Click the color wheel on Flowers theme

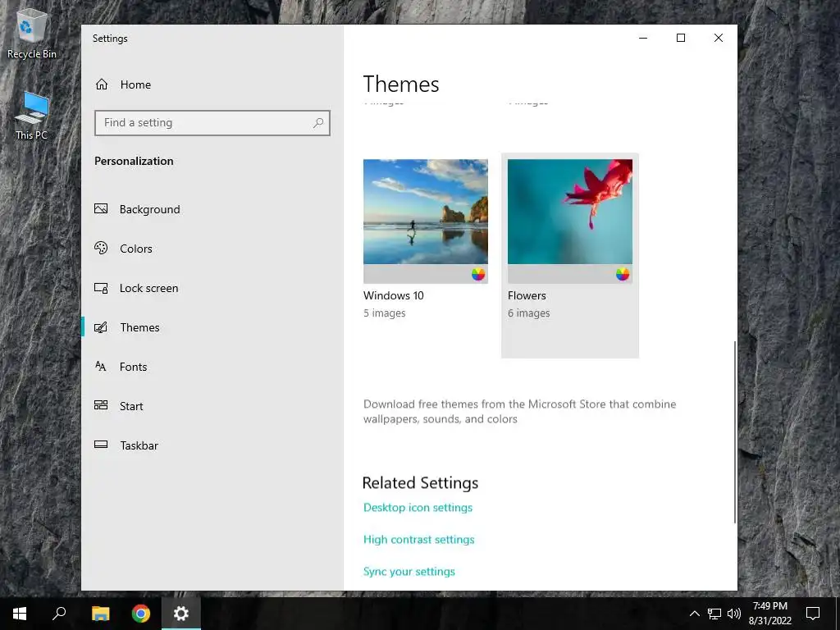[x=623, y=274]
